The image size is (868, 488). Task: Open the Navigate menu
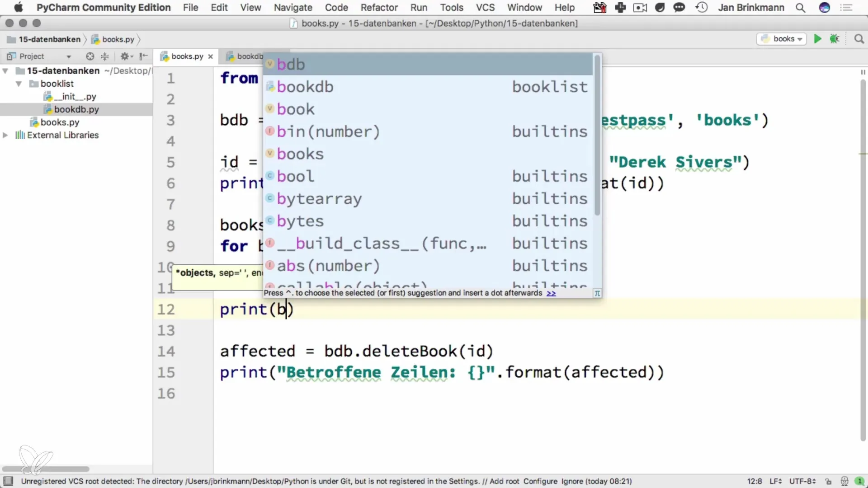pyautogui.click(x=293, y=8)
